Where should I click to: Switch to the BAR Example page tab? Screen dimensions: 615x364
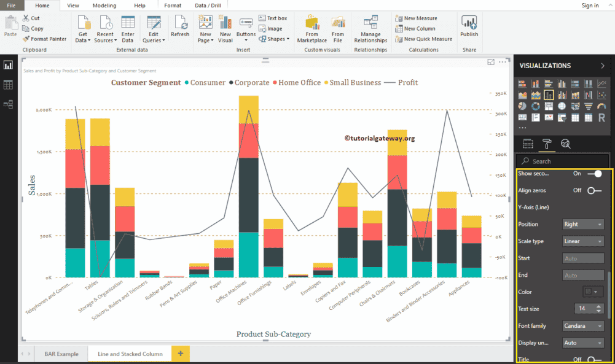click(61, 354)
